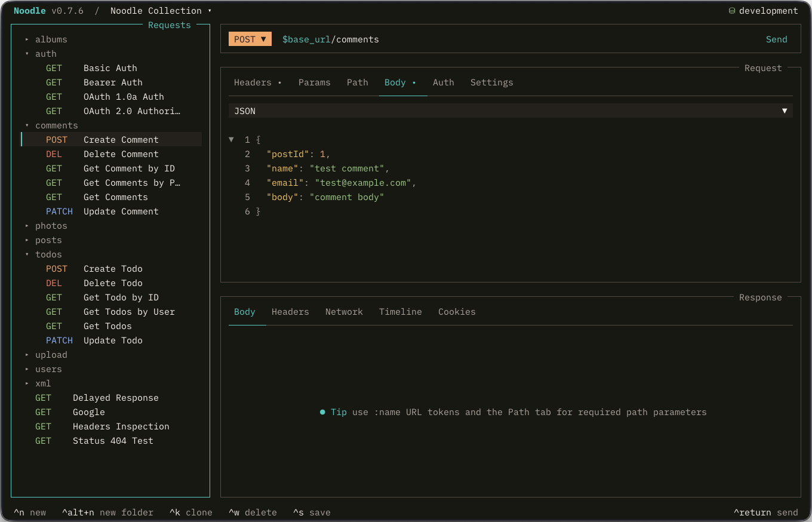
Task: Click the Noodle v0.7.6 title
Action: 49,11
